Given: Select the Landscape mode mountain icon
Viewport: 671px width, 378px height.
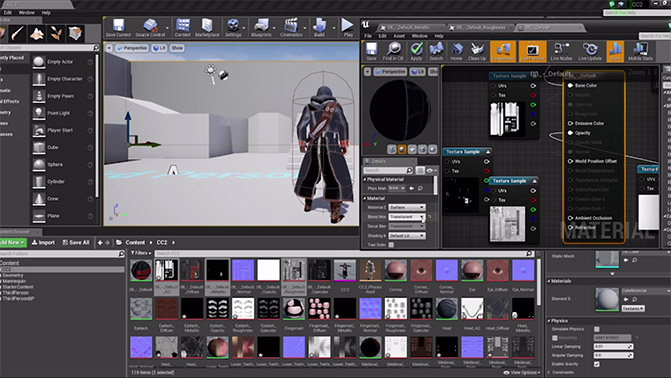Looking at the screenshot, I should click(37, 33).
